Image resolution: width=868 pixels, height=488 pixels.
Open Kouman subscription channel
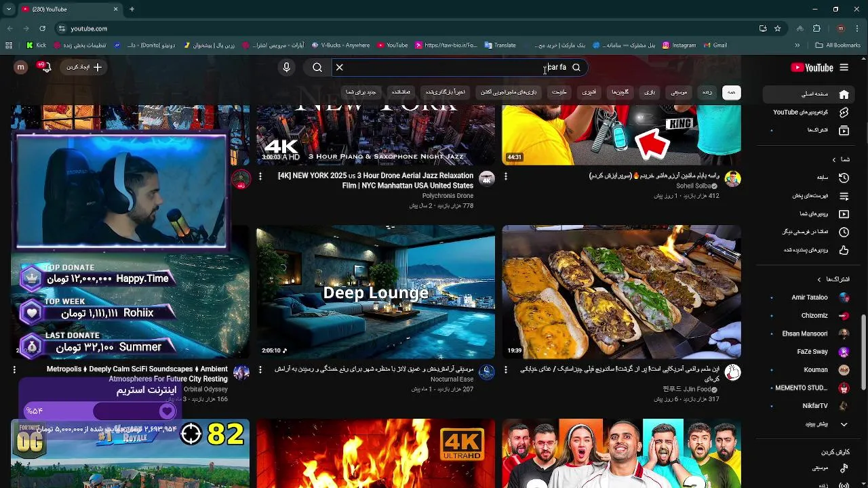coord(809,370)
